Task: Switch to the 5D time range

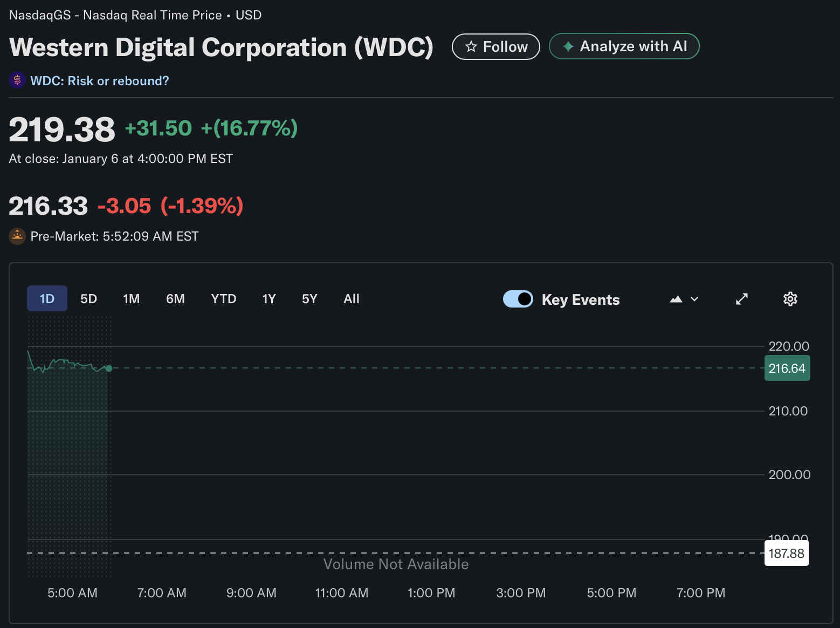Action: 88,299
